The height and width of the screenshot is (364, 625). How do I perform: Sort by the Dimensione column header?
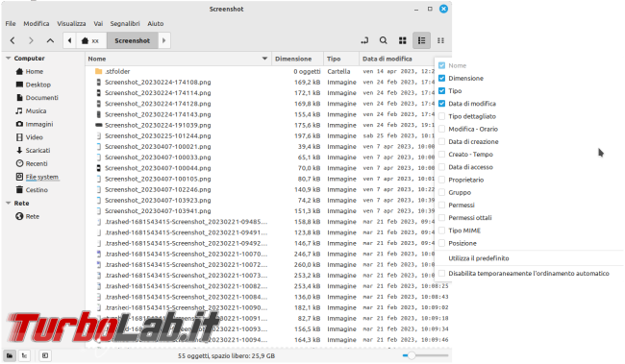pyautogui.click(x=297, y=59)
